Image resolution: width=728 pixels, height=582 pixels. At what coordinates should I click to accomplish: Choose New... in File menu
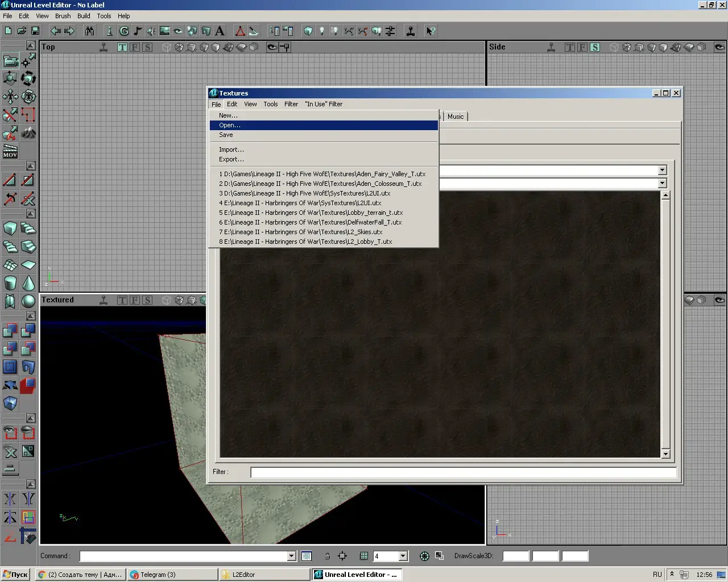(x=324, y=115)
